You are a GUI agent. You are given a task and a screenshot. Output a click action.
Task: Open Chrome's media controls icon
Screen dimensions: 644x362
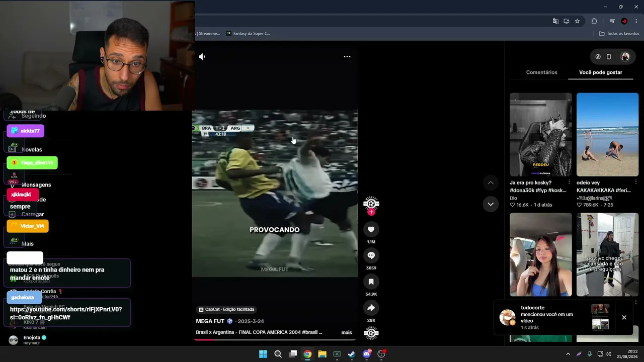[612, 21]
